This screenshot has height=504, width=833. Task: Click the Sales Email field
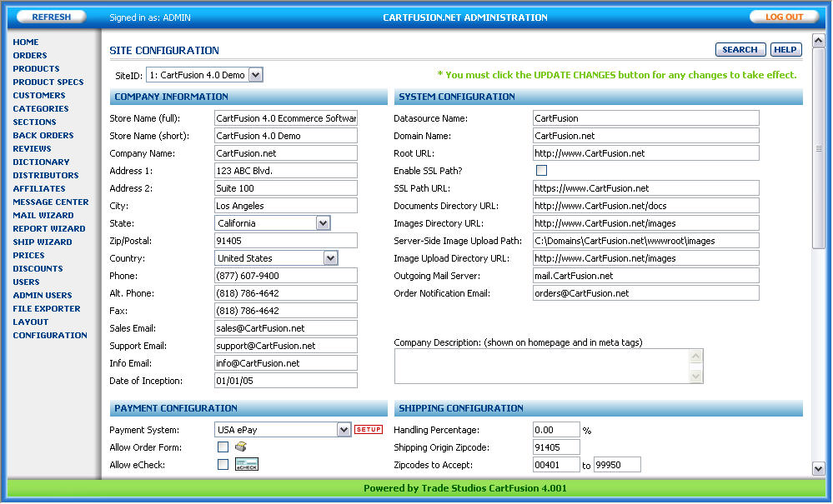coord(286,328)
